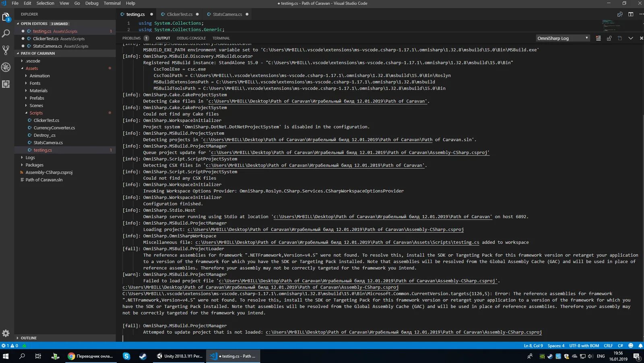Viewport: 644px width, 363px height.
Task: Open the testing.cs workspace file link in log
Action: (x=337, y=242)
